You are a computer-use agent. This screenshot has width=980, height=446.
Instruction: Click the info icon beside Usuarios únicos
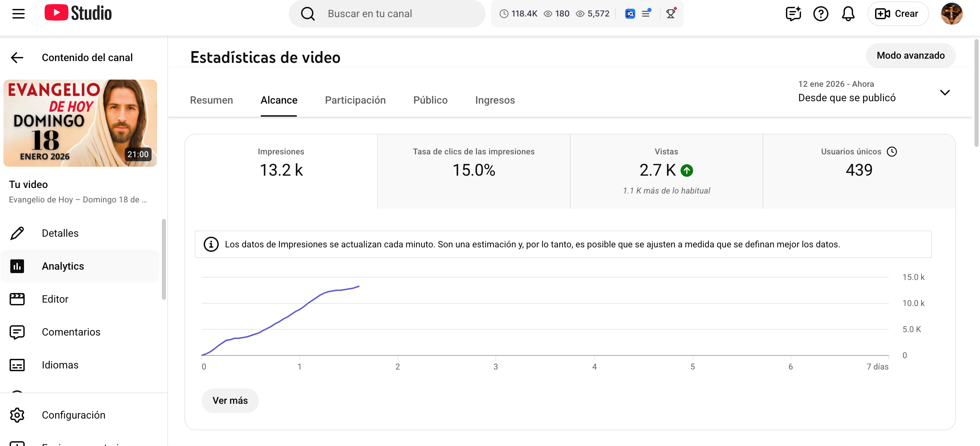coord(892,151)
